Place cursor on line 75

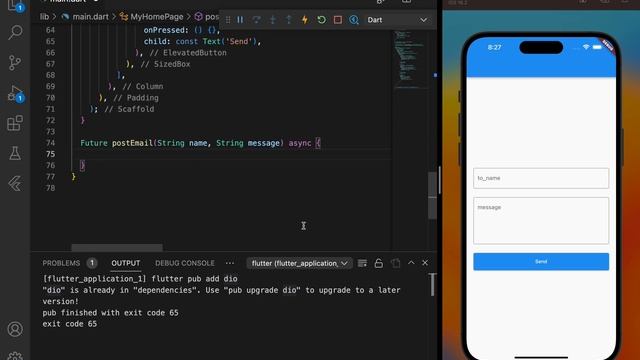(x=231, y=154)
